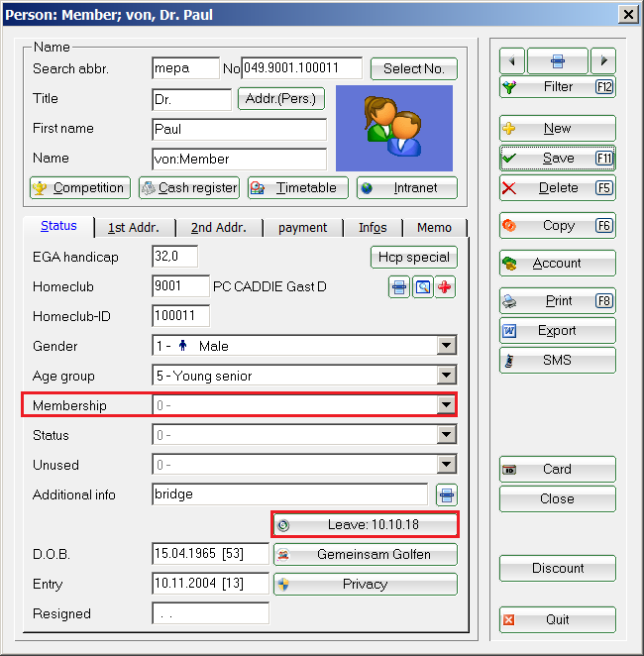The height and width of the screenshot is (656, 644).
Task: Open the Discount settings
Action: click(x=558, y=568)
